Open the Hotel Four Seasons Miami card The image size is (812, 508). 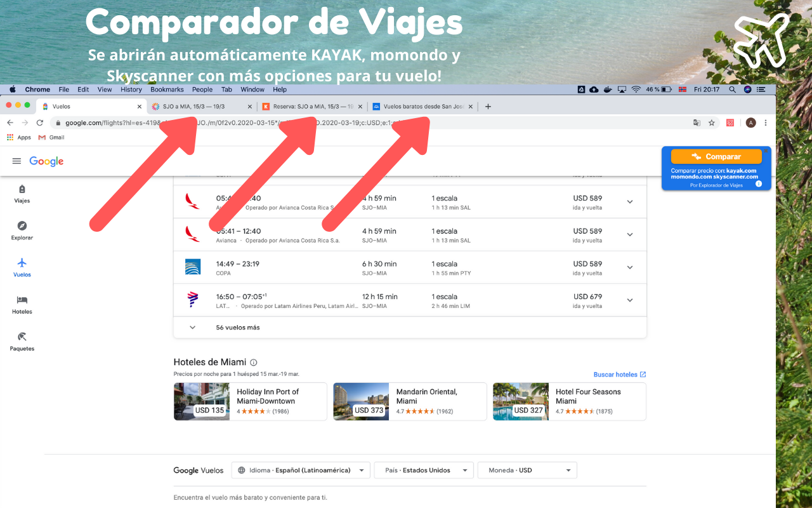(x=569, y=401)
